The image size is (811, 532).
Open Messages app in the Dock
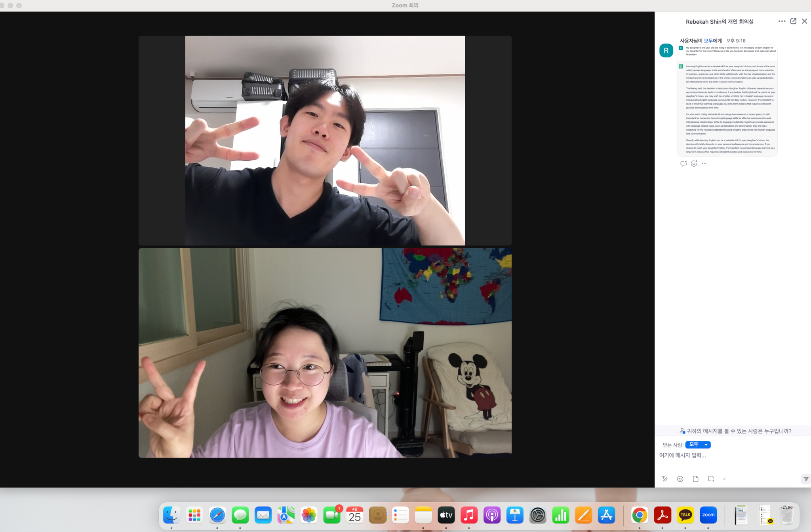240,515
